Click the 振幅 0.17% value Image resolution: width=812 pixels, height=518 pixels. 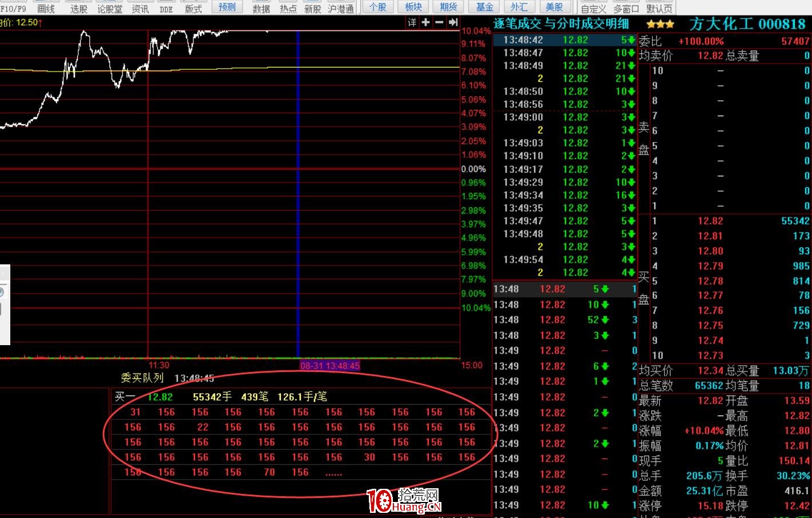(710, 445)
